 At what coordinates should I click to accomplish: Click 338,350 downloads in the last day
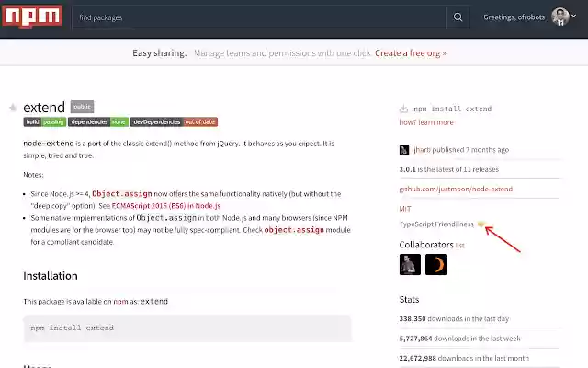point(454,319)
